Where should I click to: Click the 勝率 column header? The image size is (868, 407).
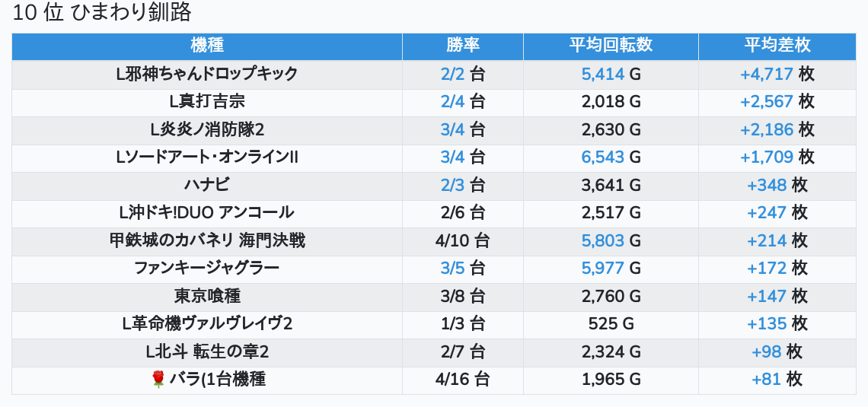pyautogui.click(x=463, y=46)
